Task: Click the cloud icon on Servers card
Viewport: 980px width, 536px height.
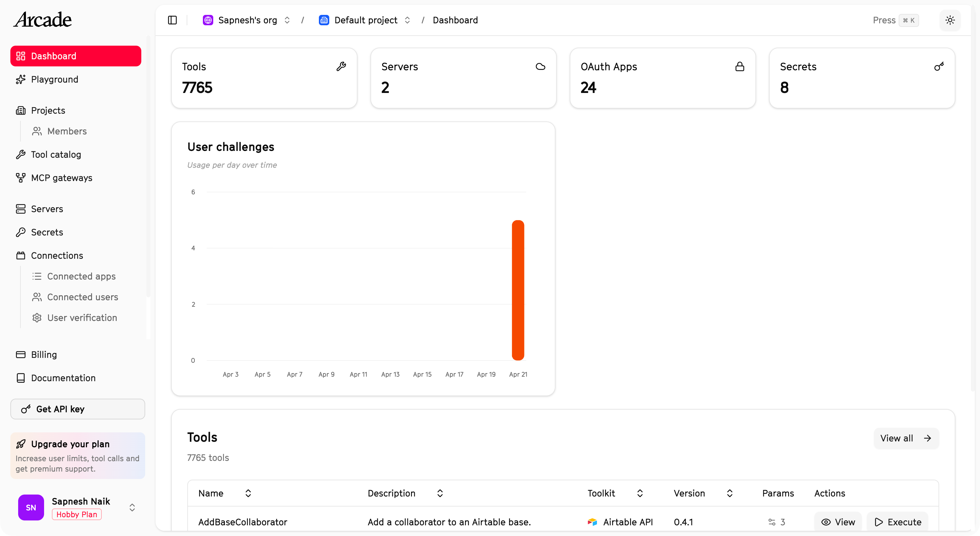Action: click(540, 66)
